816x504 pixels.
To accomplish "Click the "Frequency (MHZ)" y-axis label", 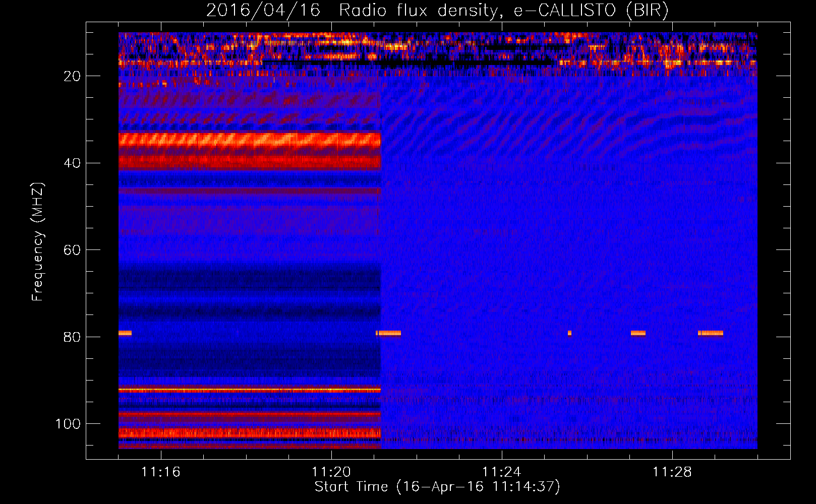I will point(38,242).
